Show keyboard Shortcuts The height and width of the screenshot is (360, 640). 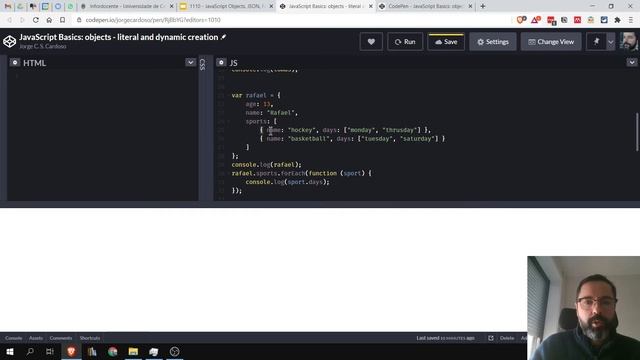(x=90, y=338)
